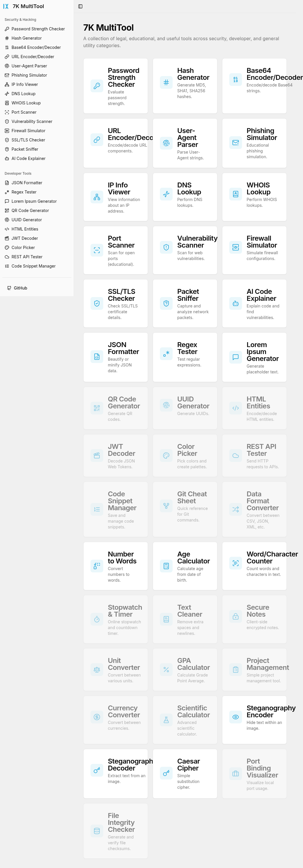The height and width of the screenshot is (868, 303).
Task: Open the Number to Words card
Action: click(115, 566)
